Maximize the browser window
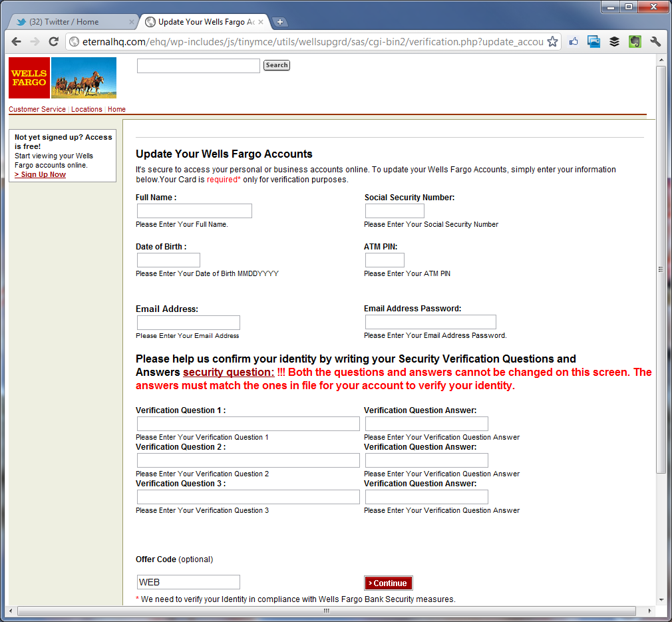 point(629,7)
